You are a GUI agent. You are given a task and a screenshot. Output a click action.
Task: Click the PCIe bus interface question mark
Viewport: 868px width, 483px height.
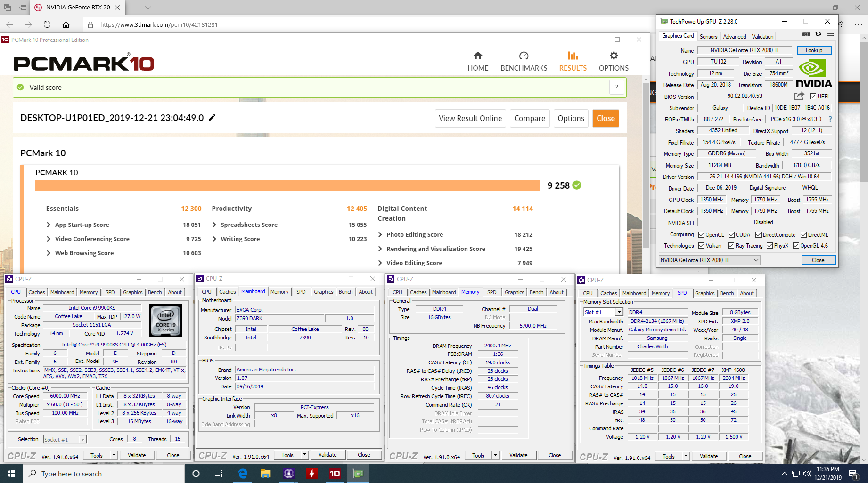[830, 119]
